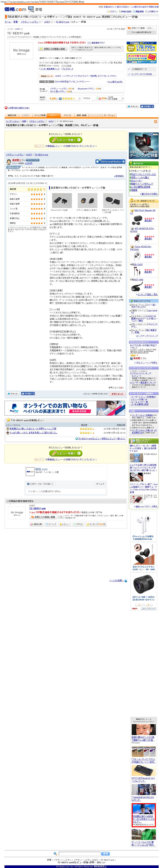163x868 pixels.
Task: Switch to the クチコミ tab
Action: (67, 115)
